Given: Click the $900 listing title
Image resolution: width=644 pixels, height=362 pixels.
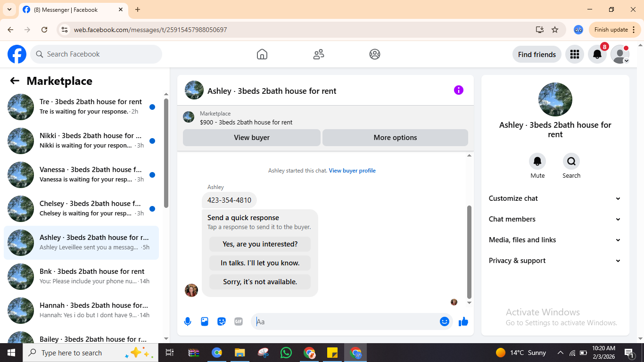Looking at the screenshot, I should coord(246,122).
